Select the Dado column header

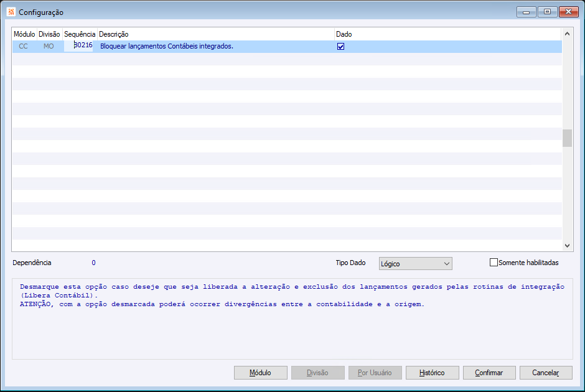coord(447,34)
